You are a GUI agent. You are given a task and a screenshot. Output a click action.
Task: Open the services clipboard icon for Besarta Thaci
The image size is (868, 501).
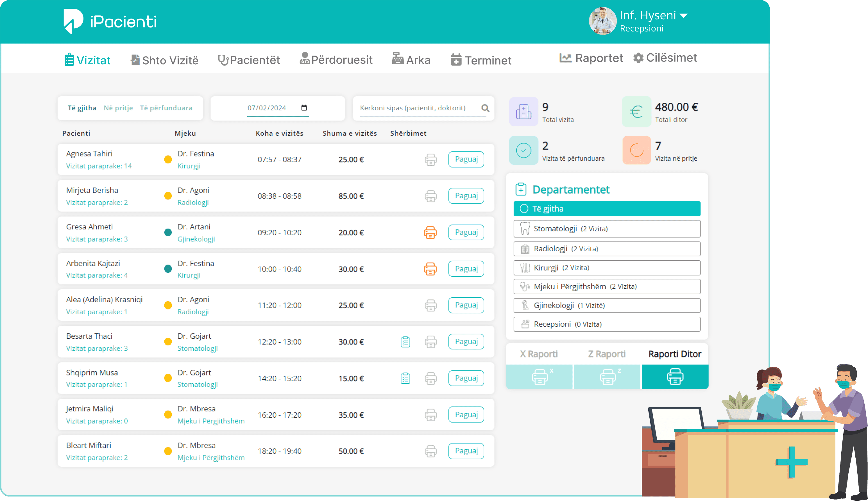[405, 342]
